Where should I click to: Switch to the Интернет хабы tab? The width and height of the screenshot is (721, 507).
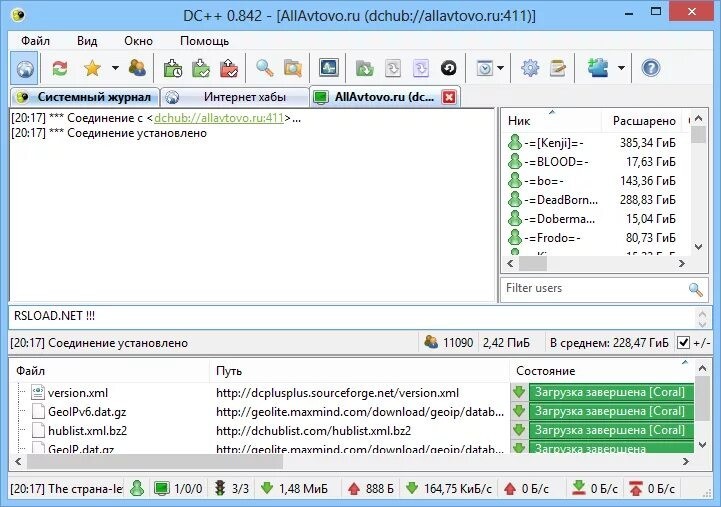point(244,97)
